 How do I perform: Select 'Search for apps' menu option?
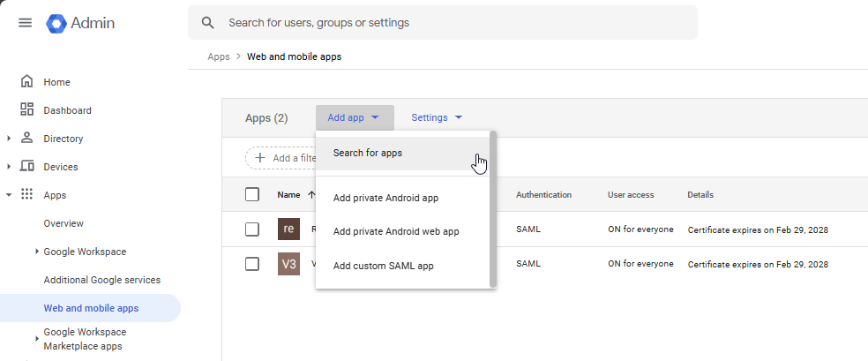point(402,153)
